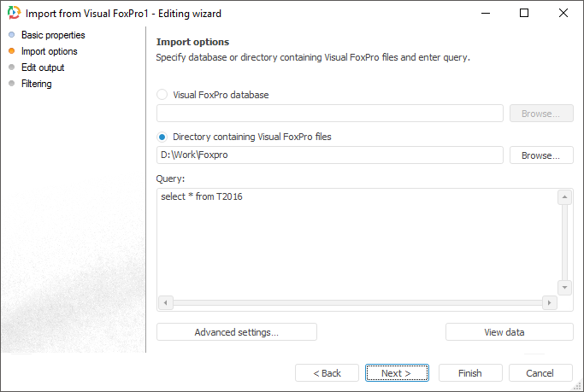
Task: Go to the Import options step
Action: pos(49,51)
